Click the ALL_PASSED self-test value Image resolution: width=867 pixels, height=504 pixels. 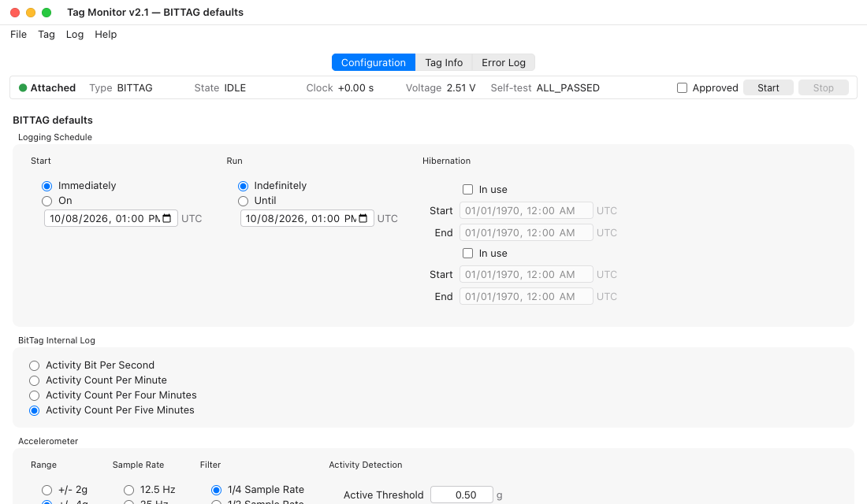coord(567,88)
